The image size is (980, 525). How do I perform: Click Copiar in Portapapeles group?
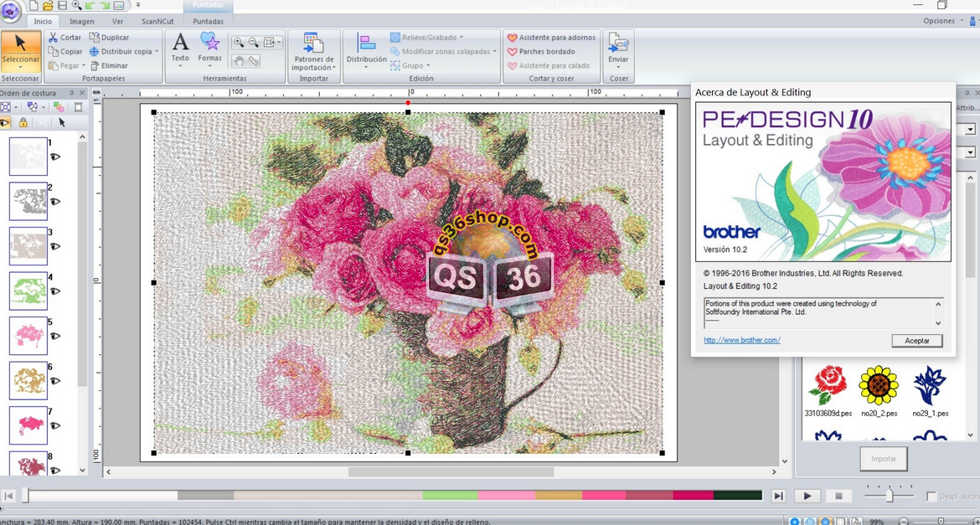65,51
